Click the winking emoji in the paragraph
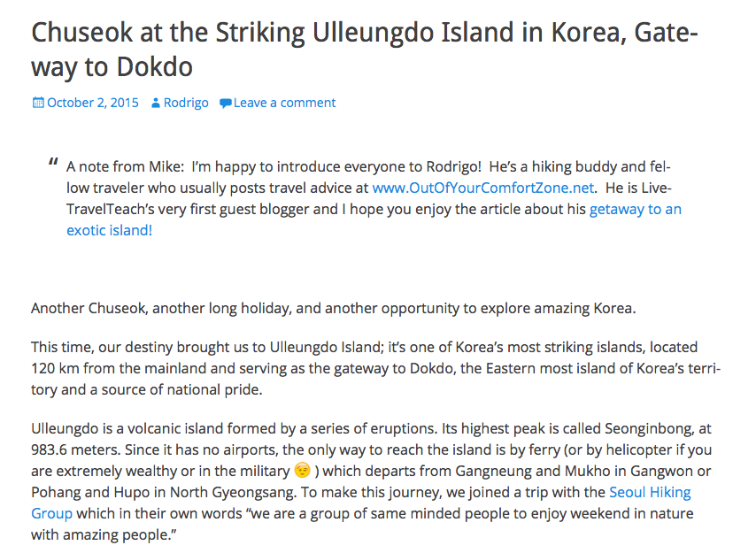This screenshot has width=756, height=553. coord(302,470)
